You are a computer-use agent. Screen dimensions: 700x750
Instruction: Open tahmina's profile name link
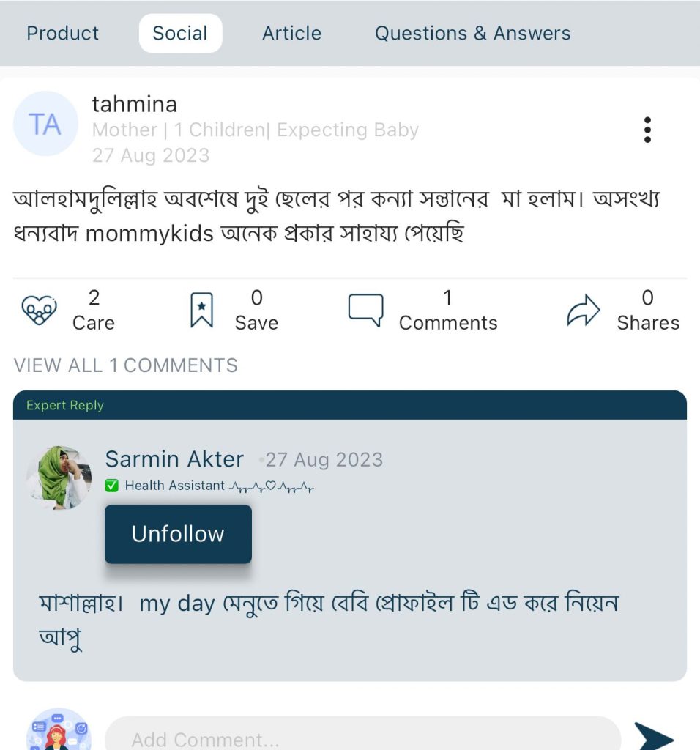coord(135,104)
